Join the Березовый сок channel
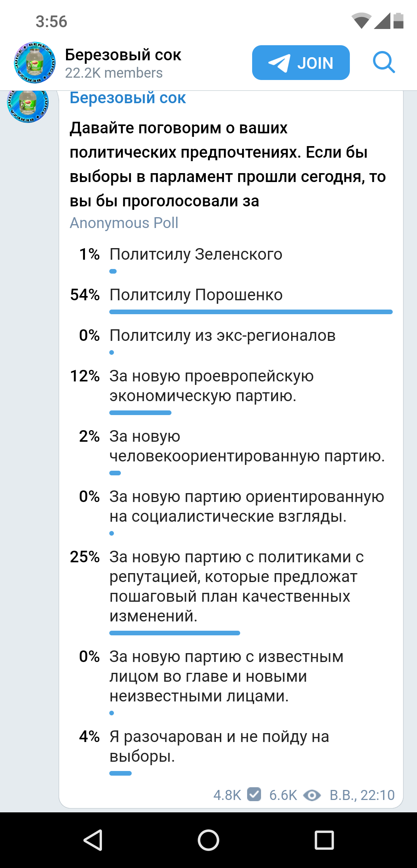Viewport: 417px width, 868px height. 301,63
